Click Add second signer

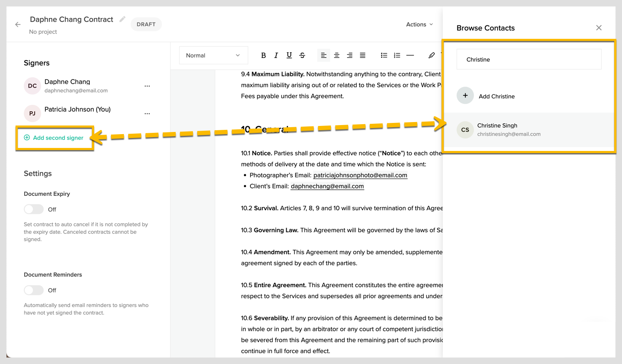[54, 138]
